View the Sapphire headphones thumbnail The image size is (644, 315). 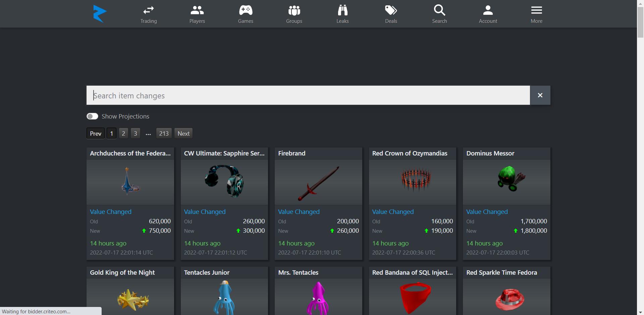pos(224,182)
